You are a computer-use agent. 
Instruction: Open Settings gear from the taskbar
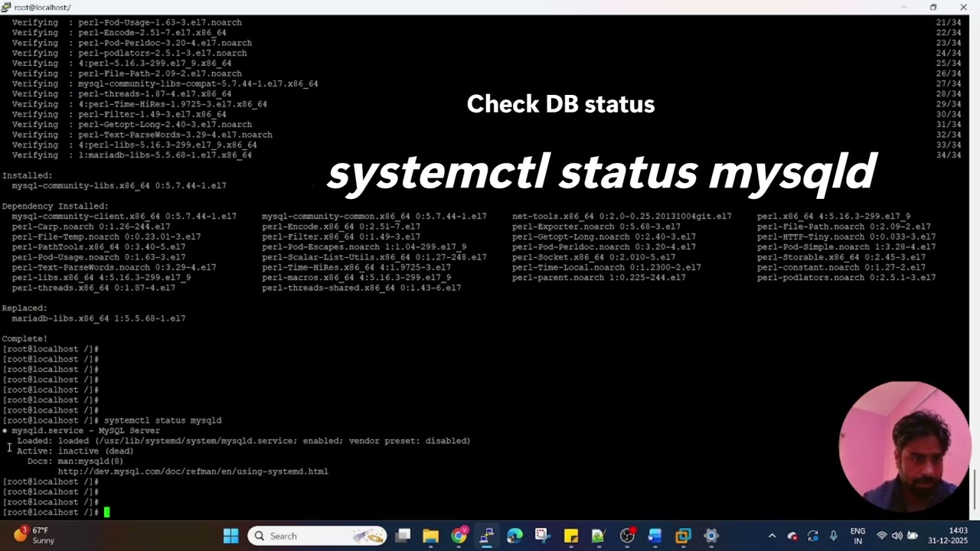tap(711, 536)
